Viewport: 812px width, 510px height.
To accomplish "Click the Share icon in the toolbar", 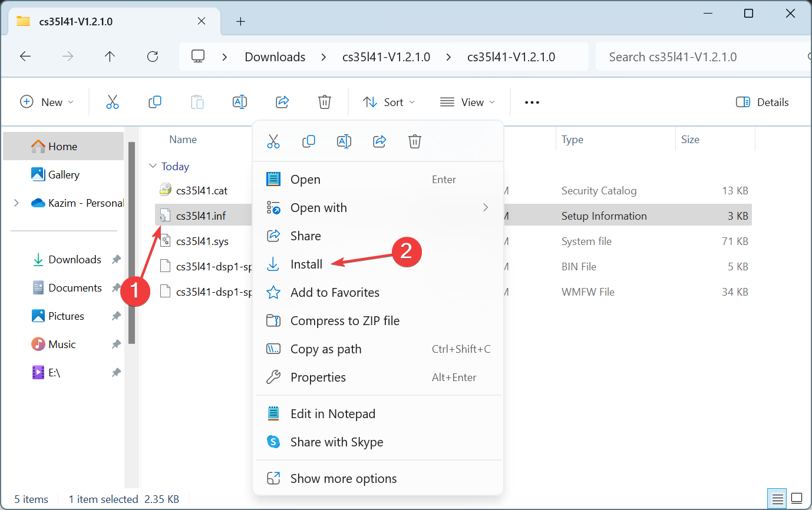I will (x=282, y=102).
